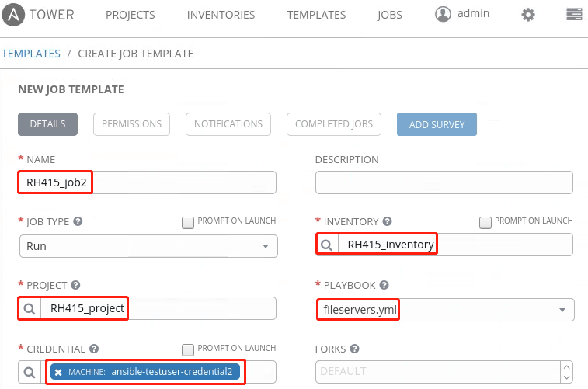Open the Jobs menu item

pyautogui.click(x=390, y=15)
